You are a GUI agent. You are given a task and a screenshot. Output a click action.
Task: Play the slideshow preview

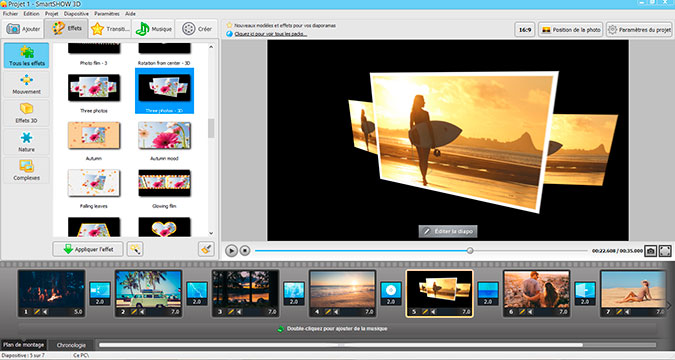[x=231, y=251]
